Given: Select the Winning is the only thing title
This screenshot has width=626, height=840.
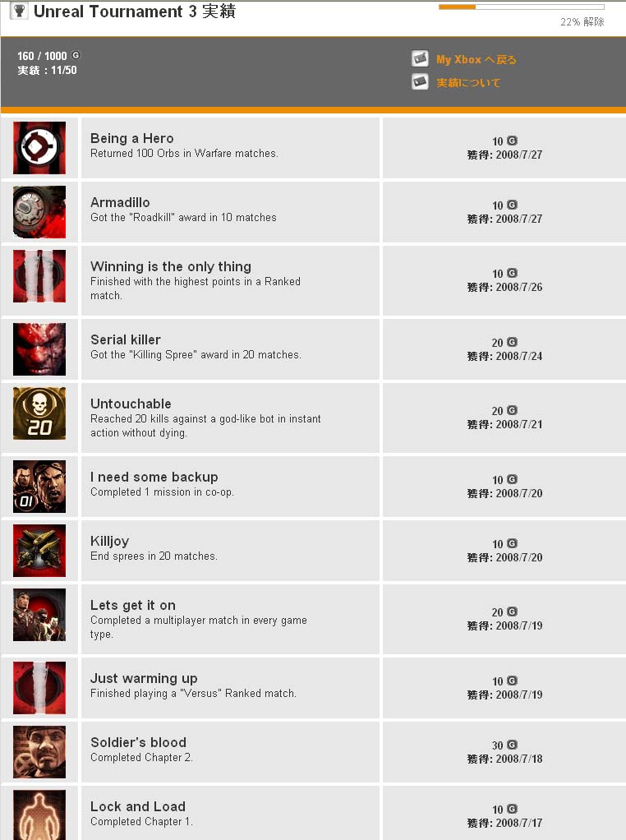Looking at the screenshot, I should click(171, 266).
